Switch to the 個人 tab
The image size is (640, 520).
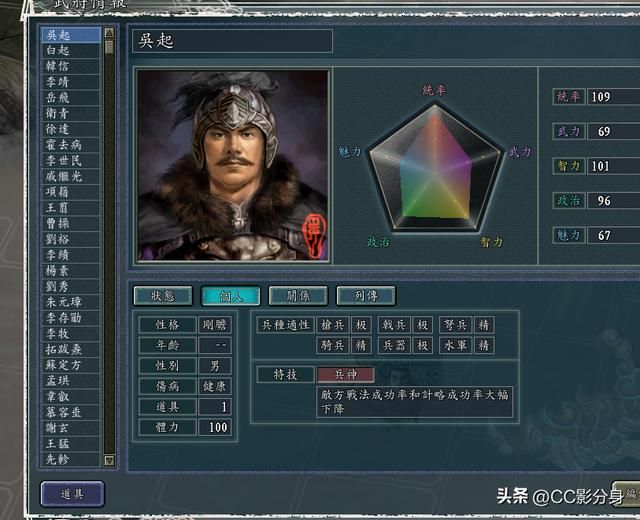231,296
